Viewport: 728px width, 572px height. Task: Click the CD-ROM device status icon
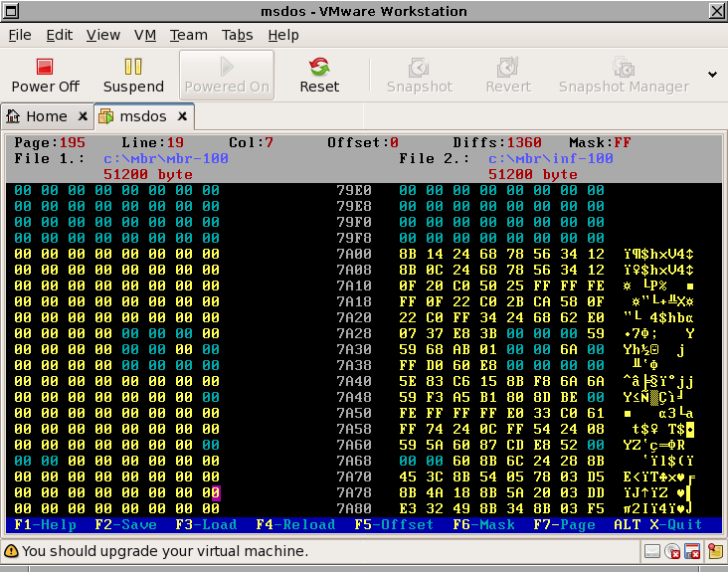672,551
